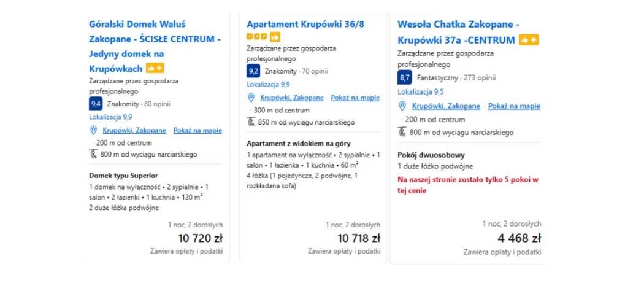This screenshot has width=644, height=291.
Task: Click the location pin icon in the Wesoła Chatka listing
Action: click(402, 106)
